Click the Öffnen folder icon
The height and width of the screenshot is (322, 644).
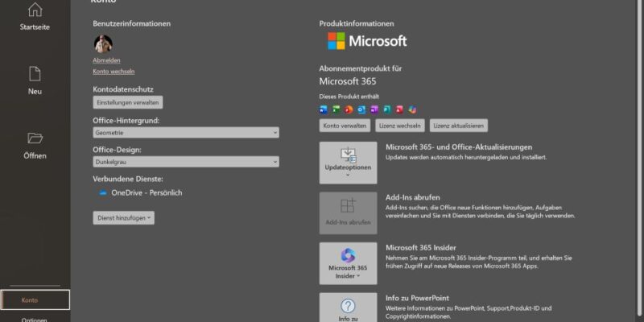pyautogui.click(x=35, y=138)
